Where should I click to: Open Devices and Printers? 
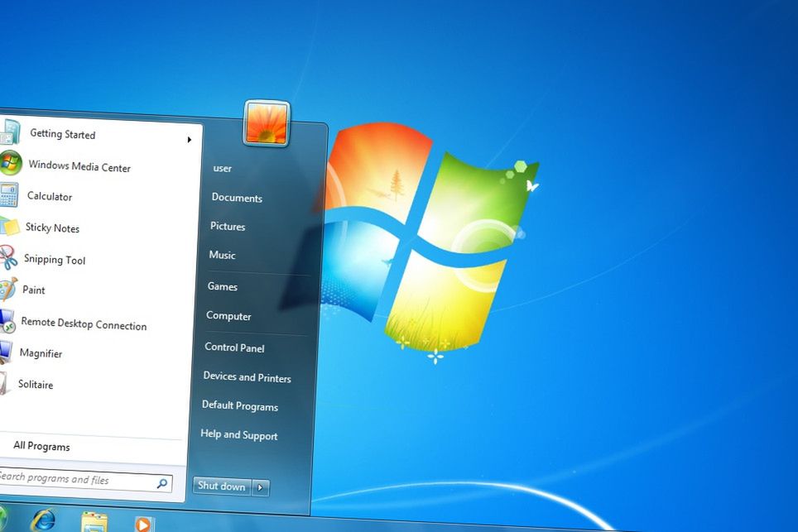point(248,377)
